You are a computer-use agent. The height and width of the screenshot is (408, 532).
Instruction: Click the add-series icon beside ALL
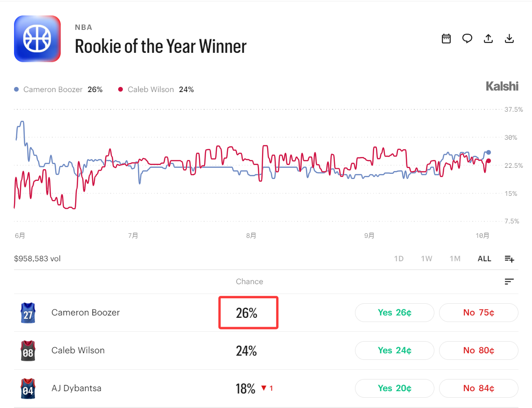509,259
